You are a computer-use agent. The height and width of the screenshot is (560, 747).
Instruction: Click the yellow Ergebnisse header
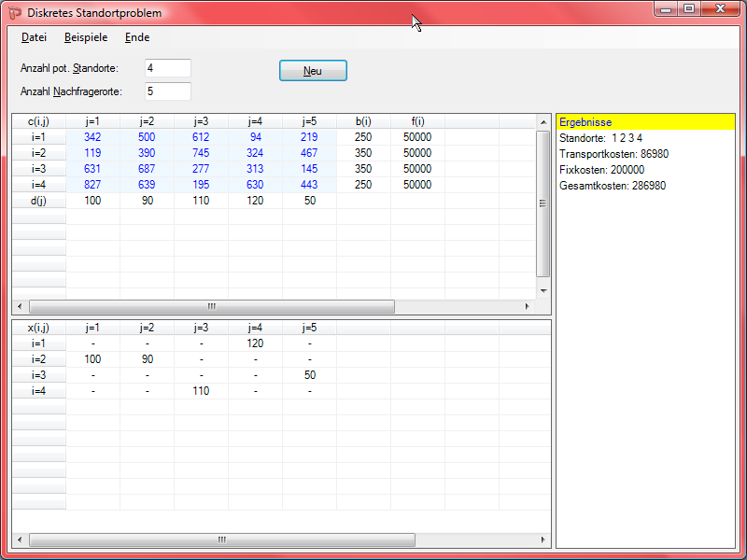(645, 122)
